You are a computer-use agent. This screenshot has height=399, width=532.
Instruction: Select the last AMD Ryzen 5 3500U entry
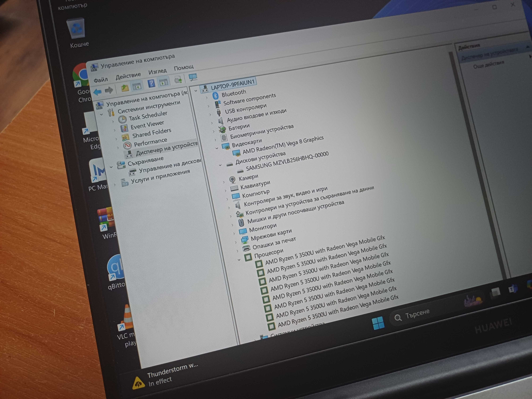pos(338,311)
